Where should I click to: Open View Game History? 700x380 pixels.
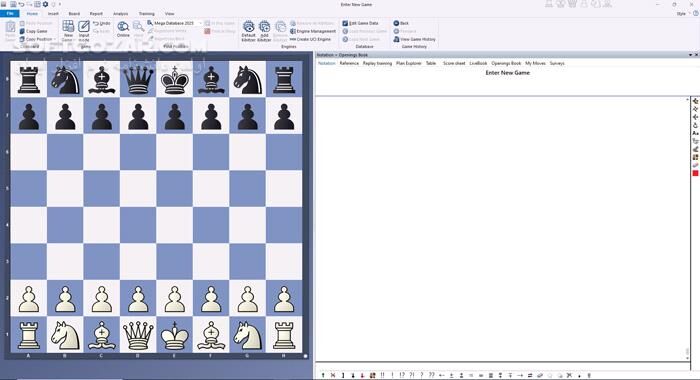414,39
